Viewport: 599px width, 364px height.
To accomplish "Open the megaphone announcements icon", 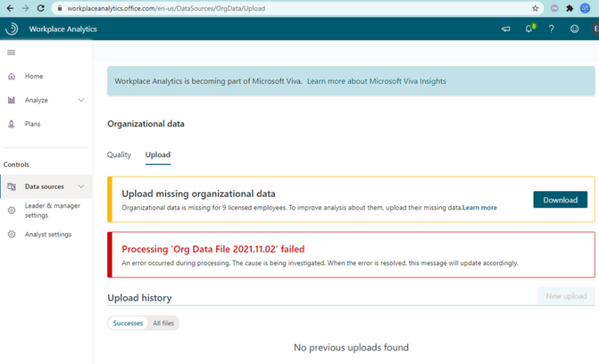I will pyautogui.click(x=506, y=29).
